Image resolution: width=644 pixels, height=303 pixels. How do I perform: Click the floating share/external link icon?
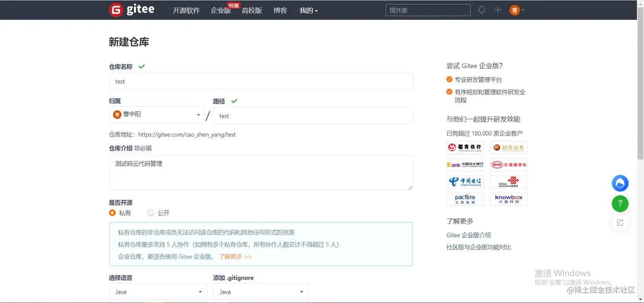(620, 222)
